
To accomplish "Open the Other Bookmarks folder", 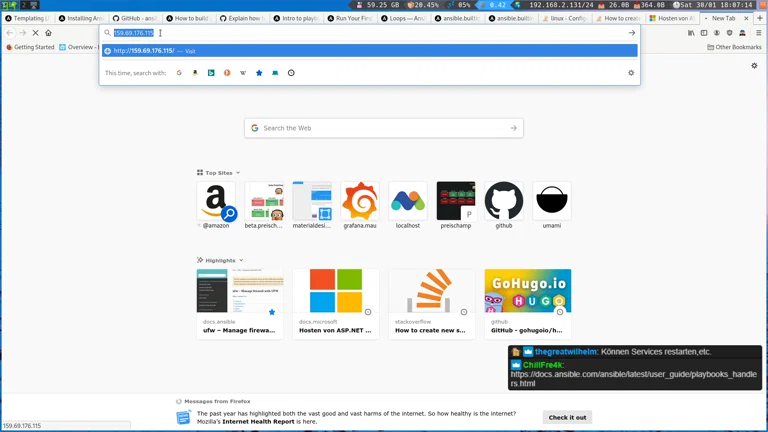I will 734,47.
